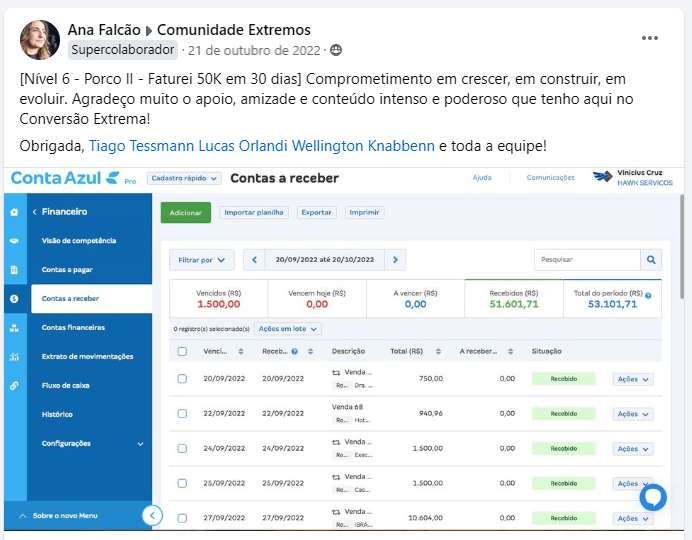Open Contas a pagar
The width and height of the screenshot is (692, 540).
click(x=67, y=270)
